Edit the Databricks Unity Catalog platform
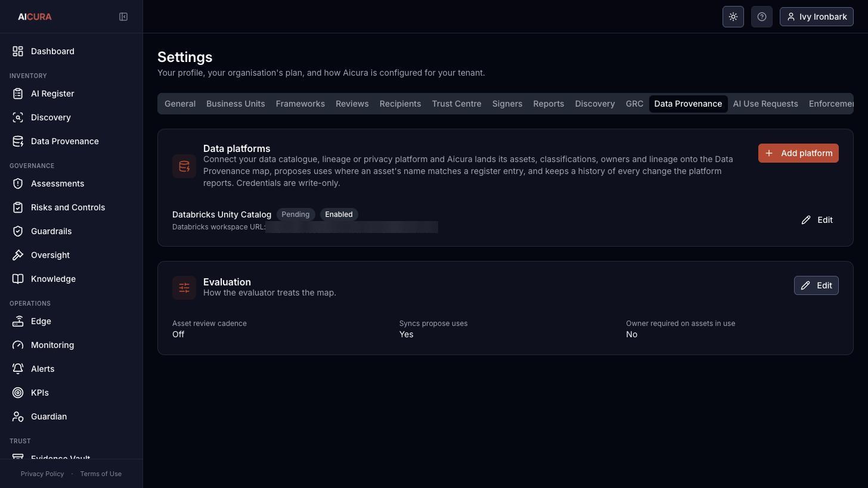 coord(817,220)
